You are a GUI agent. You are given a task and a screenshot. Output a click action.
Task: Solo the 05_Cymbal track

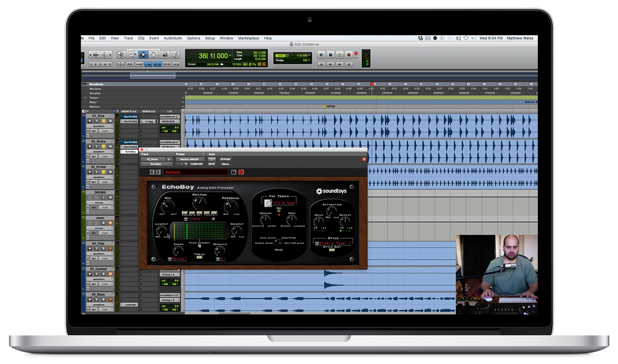(104, 274)
